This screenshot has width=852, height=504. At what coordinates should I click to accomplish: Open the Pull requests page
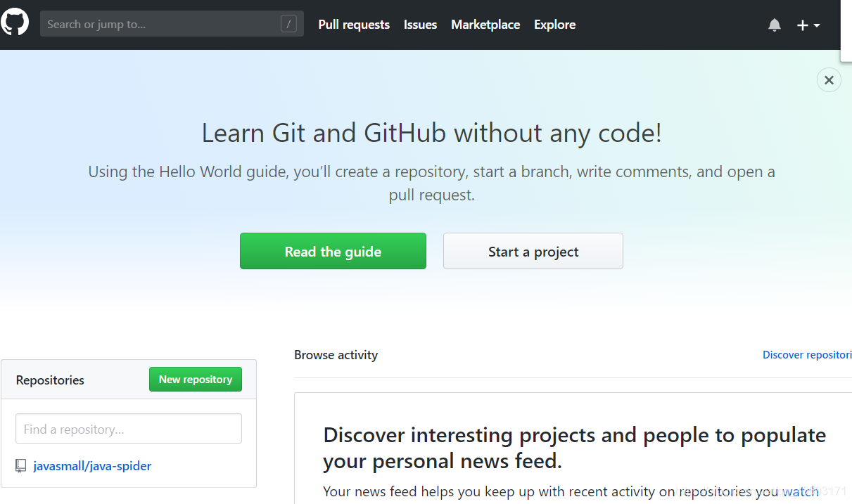pos(354,25)
